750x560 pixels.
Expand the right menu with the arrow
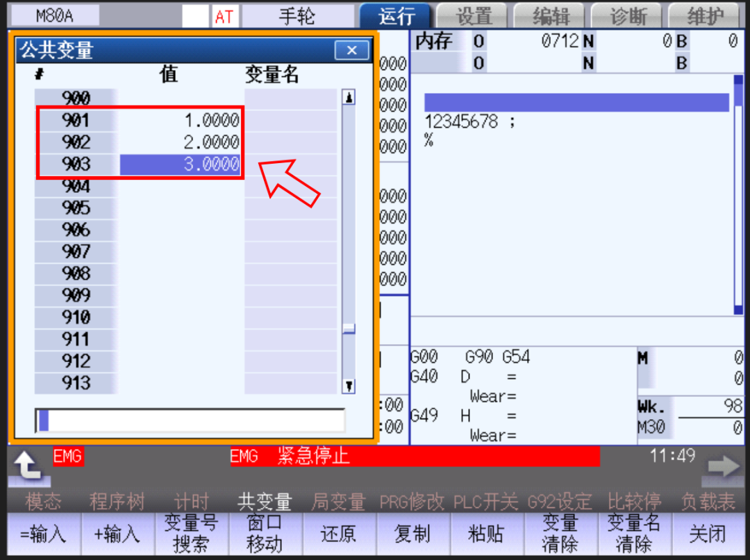point(724,466)
